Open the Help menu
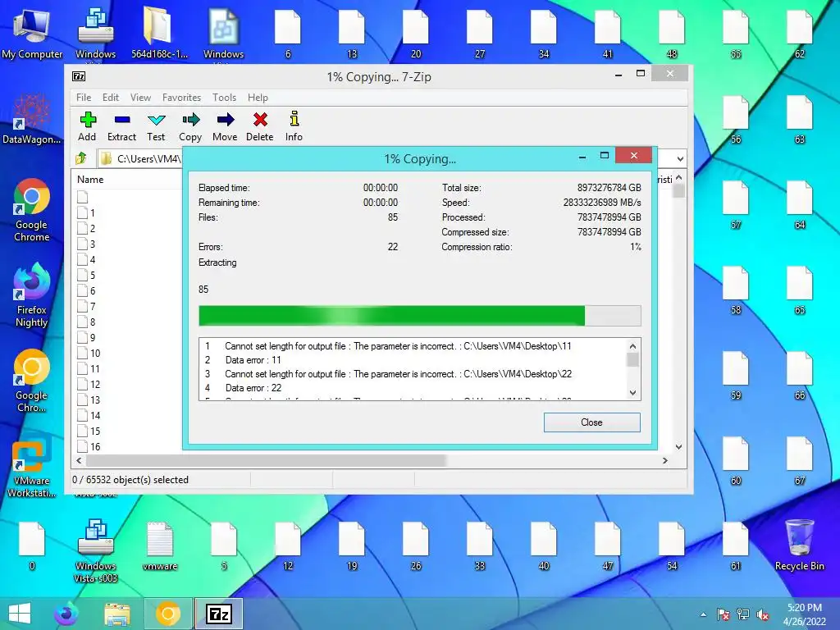 pyautogui.click(x=258, y=98)
